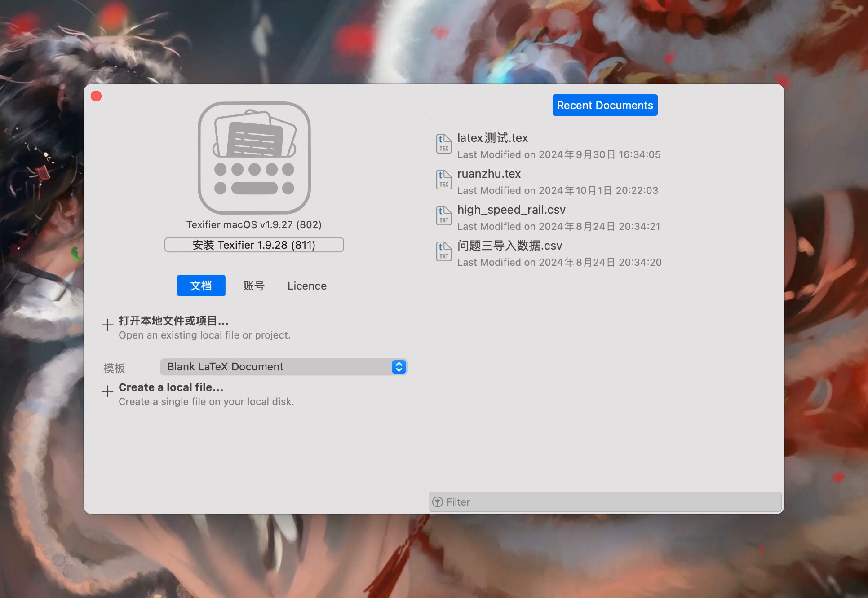Switch to the Licence tab
This screenshot has height=598, width=868.
click(x=307, y=286)
